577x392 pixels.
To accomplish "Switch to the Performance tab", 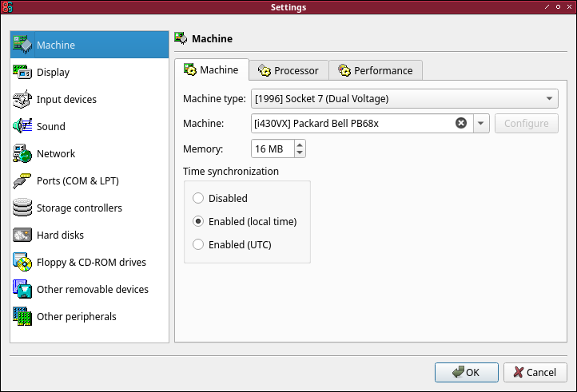I will [x=376, y=70].
